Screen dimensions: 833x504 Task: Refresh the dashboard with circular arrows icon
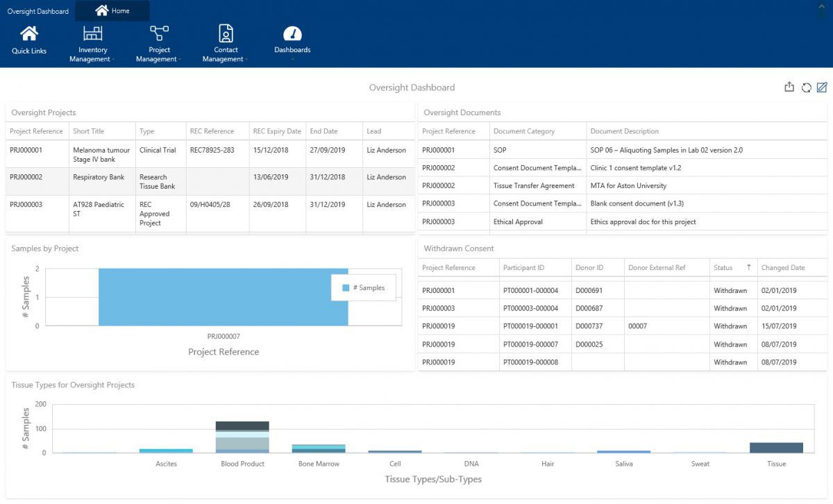[x=806, y=87]
